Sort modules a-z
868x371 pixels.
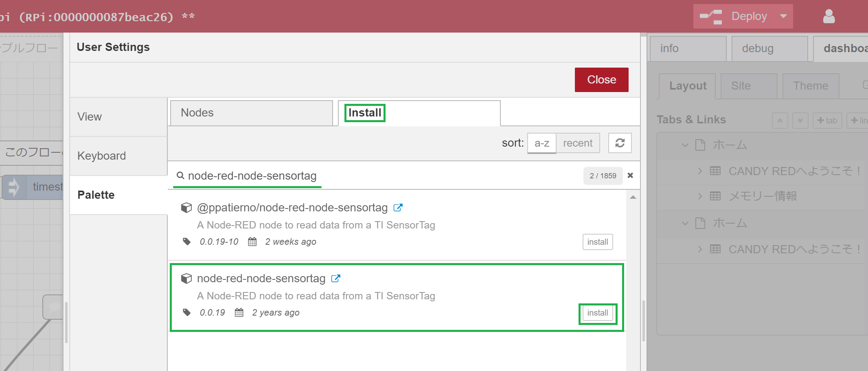coord(541,143)
